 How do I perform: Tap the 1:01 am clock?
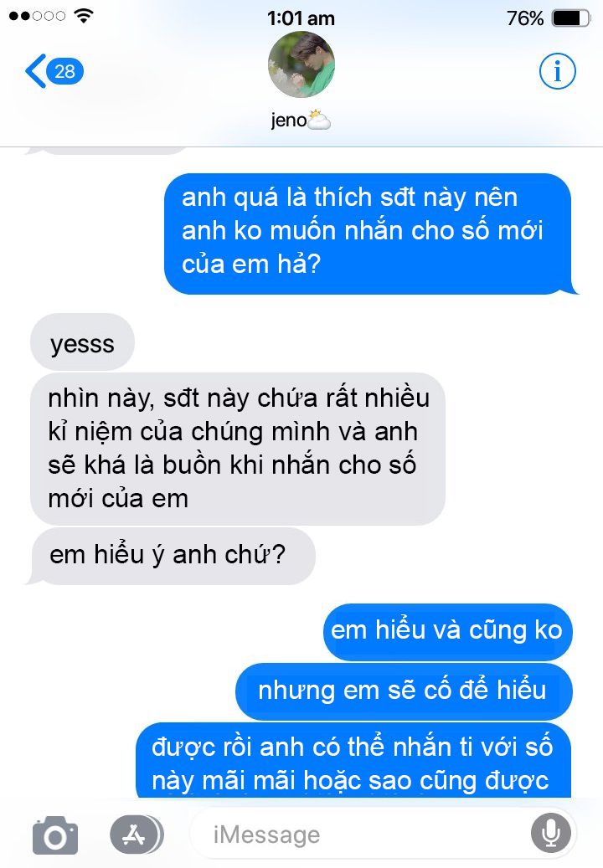pyautogui.click(x=301, y=18)
